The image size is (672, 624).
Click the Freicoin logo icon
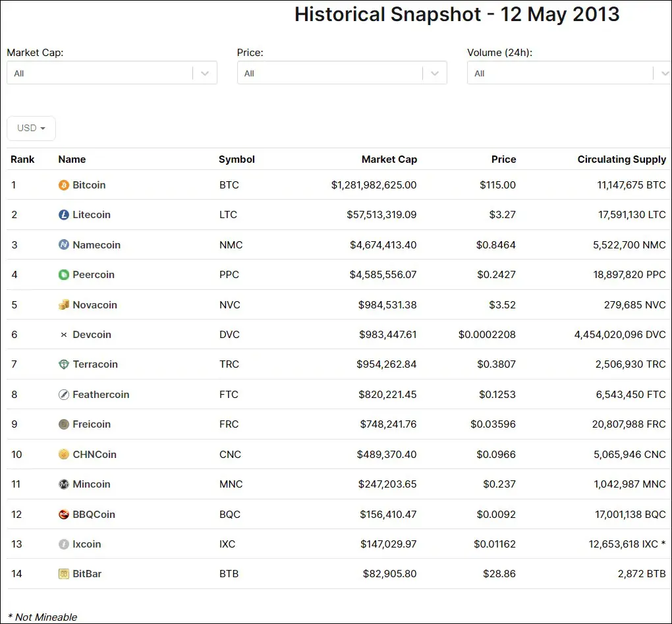coord(63,424)
